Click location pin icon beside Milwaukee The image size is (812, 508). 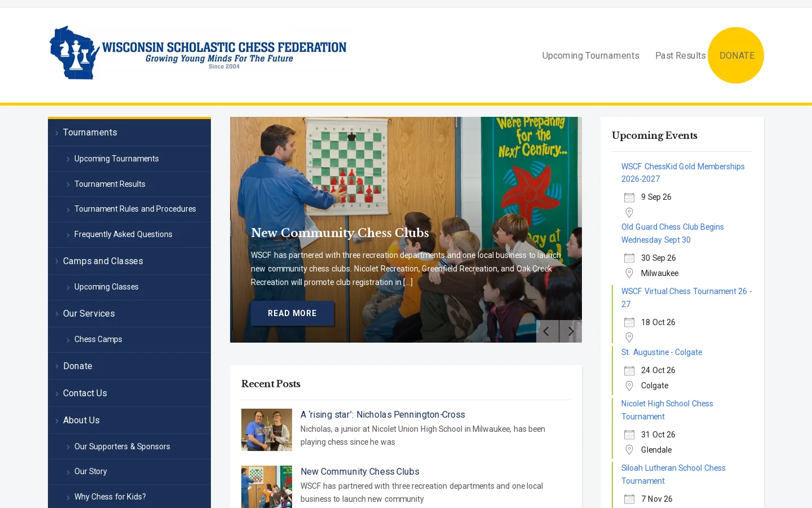pos(629,273)
